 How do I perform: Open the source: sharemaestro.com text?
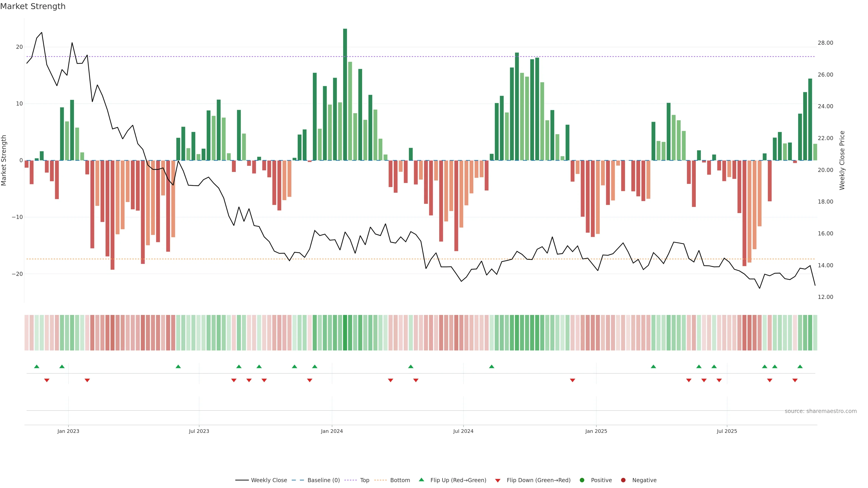(821, 411)
